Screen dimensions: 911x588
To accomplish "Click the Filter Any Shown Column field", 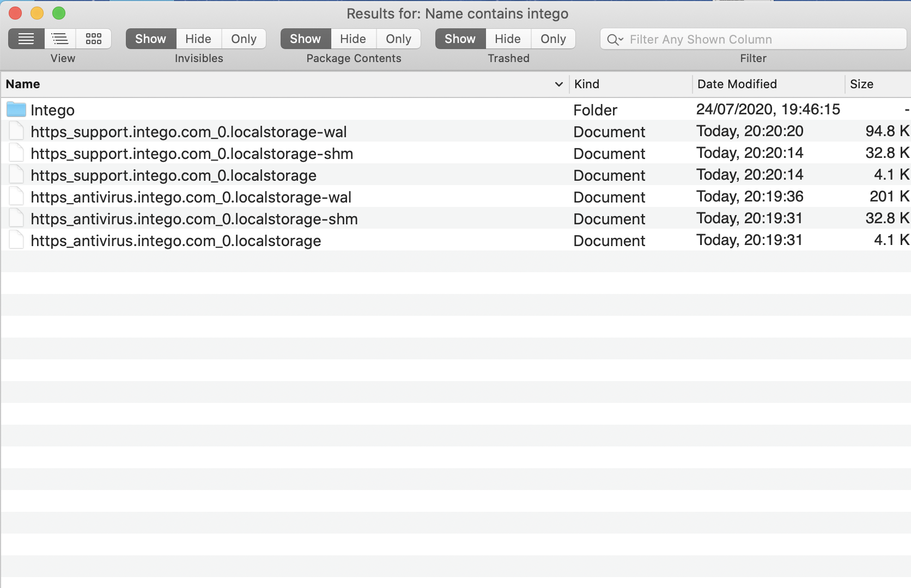I will point(753,39).
